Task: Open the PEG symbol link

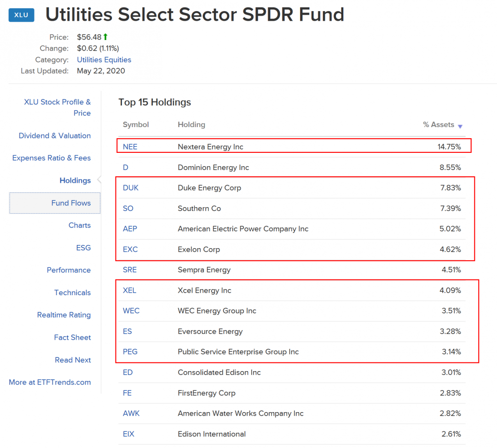Action: pyautogui.click(x=130, y=352)
